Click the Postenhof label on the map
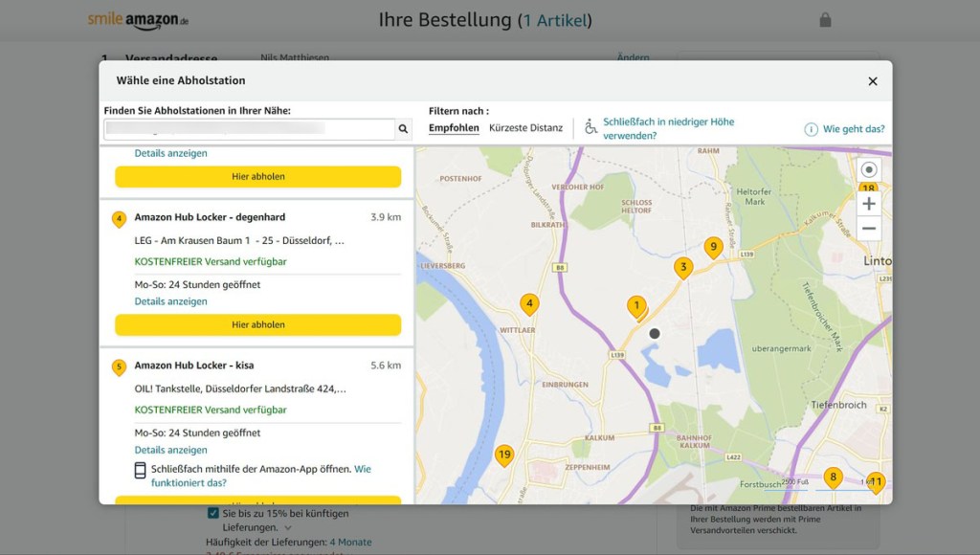The width and height of the screenshot is (980, 555). pos(460,179)
